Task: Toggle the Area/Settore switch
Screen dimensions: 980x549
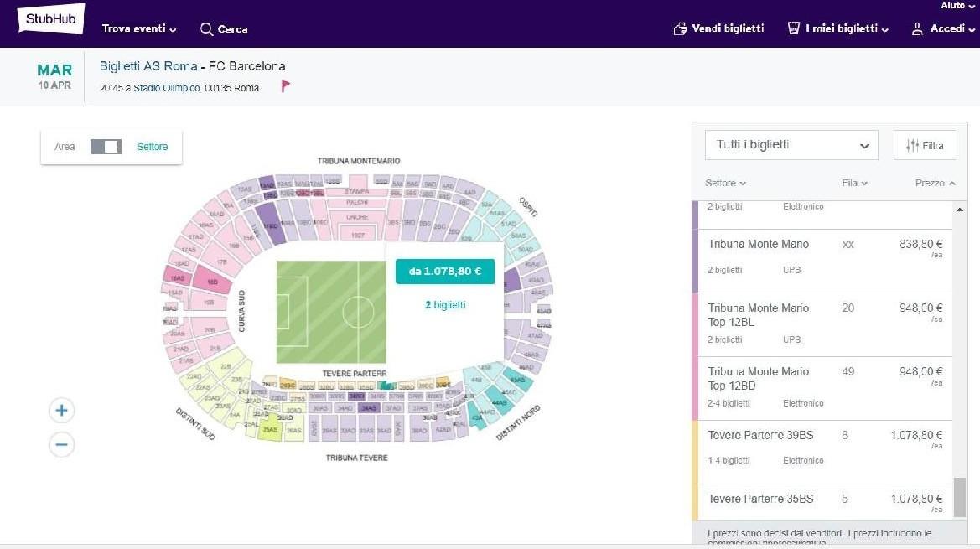Action: tap(106, 147)
